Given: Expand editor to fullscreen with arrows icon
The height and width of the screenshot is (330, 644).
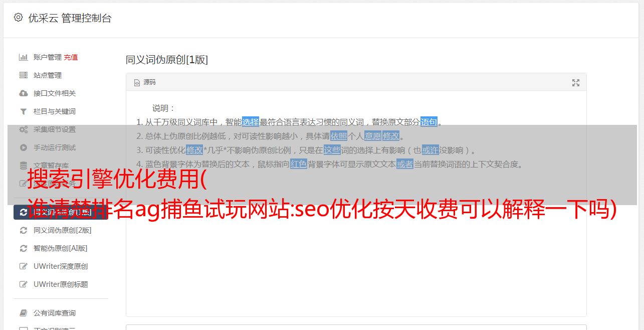Looking at the screenshot, I should click(x=576, y=83).
